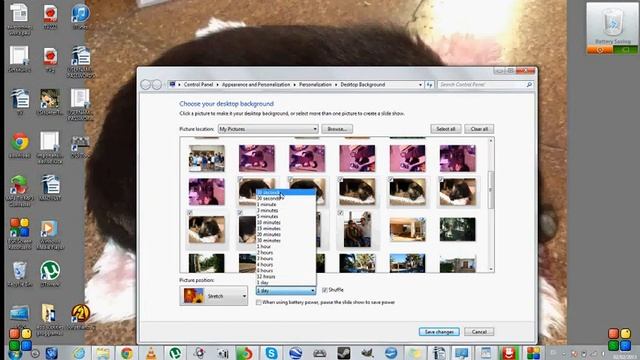Open the Recycle Bin desktop icon
640x360 pixels.
20,274
